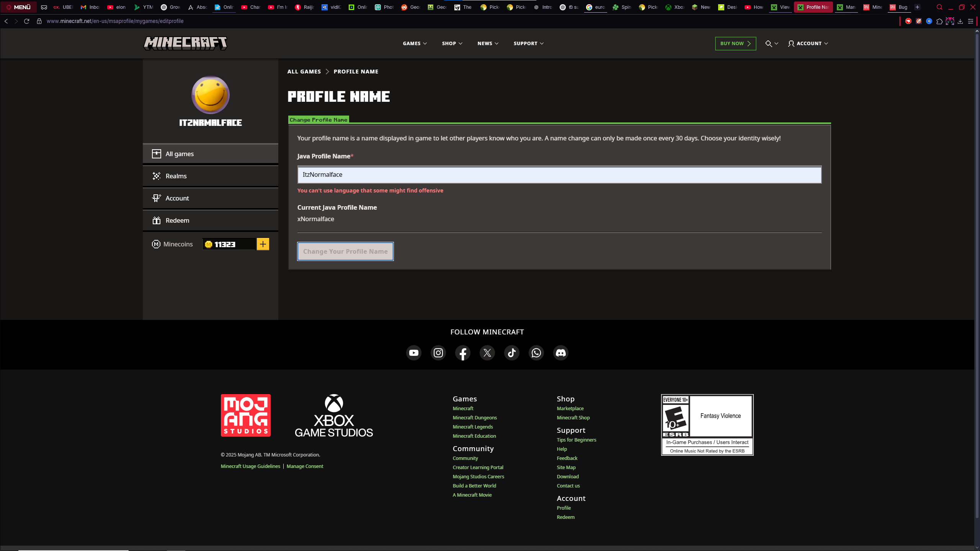Expand the search dropdown in header
The width and height of the screenshot is (980, 551).
[x=771, y=44]
